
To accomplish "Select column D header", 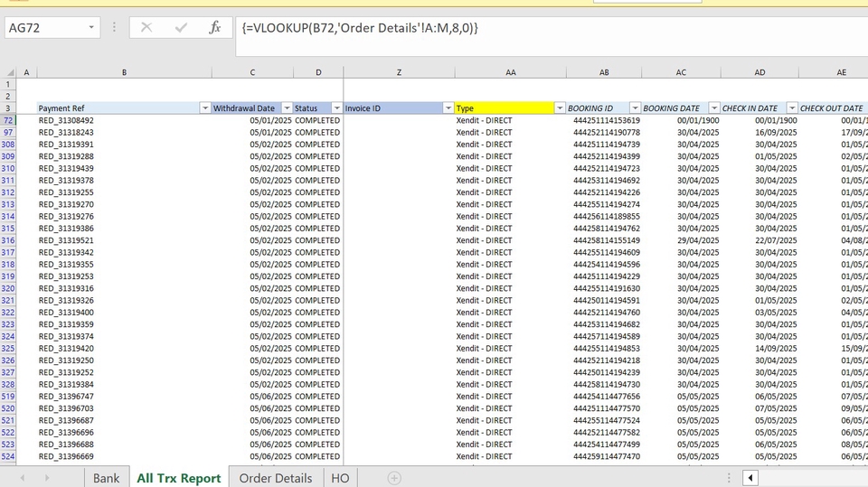I will point(318,72).
